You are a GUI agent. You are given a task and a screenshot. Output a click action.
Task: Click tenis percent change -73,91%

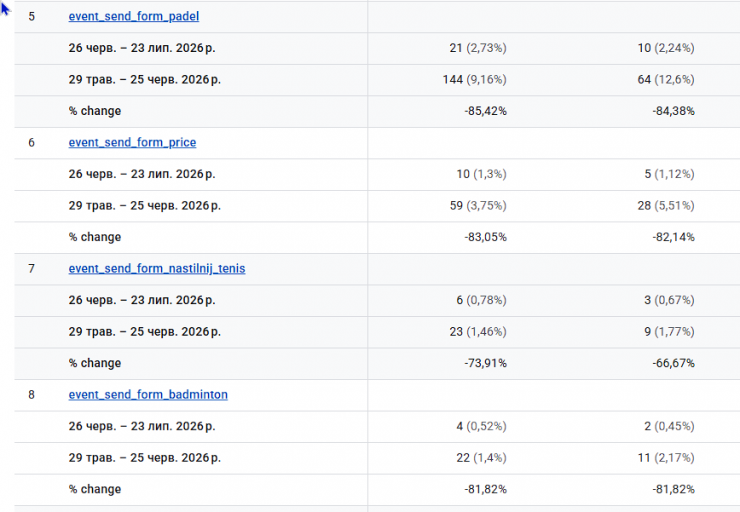click(x=485, y=363)
